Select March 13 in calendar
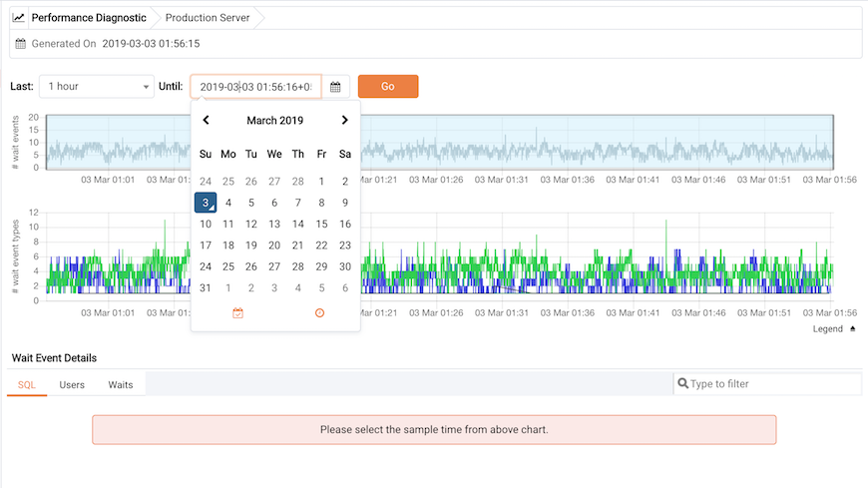 click(274, 224)
